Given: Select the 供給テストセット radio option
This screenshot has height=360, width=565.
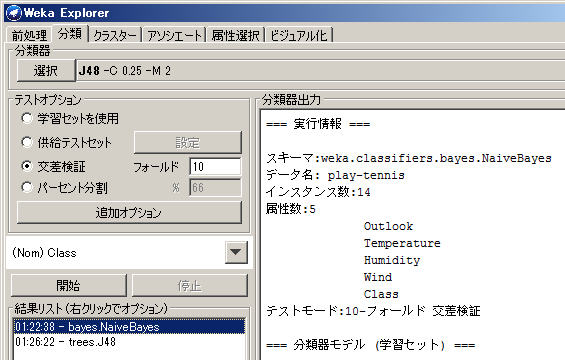Looking at the screenshot, I should tap(27, 142).
